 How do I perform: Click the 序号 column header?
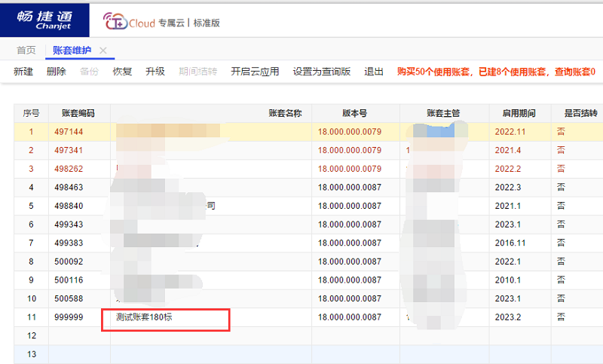[x=31, y=113]
